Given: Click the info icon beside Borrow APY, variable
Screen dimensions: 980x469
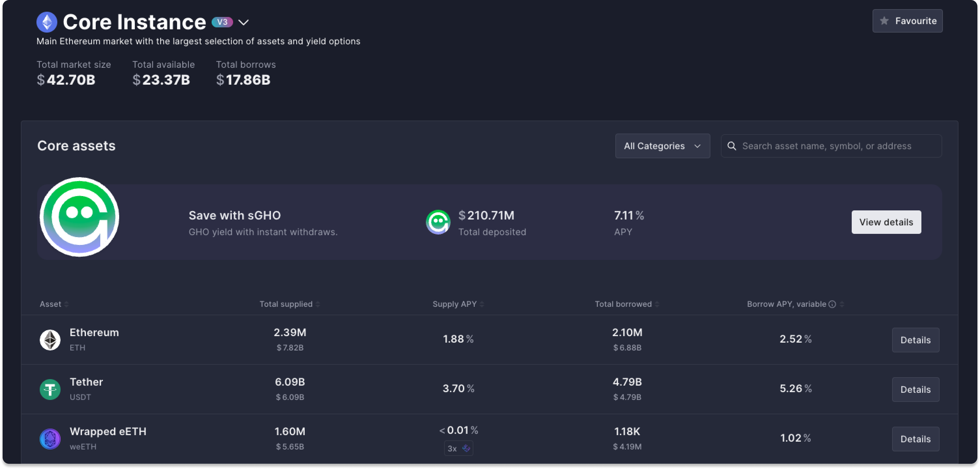Looking at the screenshot, I should pyautogui.click(x=832, y=304).
